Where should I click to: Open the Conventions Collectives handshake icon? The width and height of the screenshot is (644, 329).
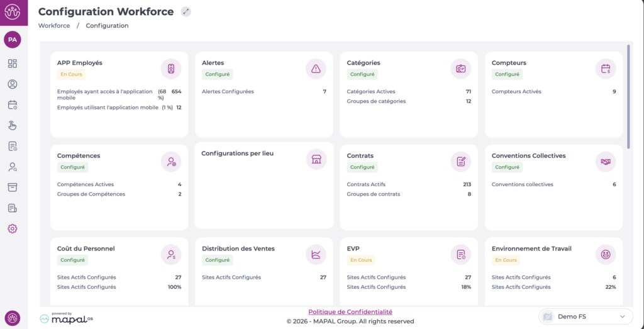[606, 162]
